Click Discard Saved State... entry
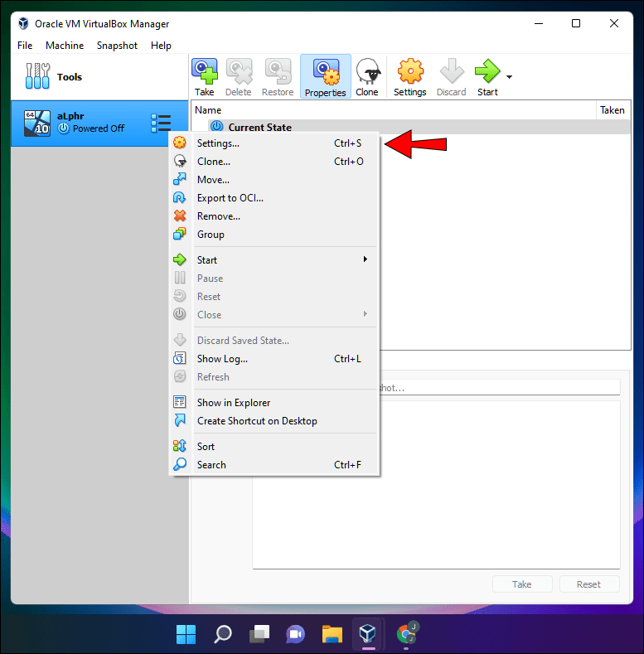This screenshot has width=644, height=654. (x=274, y=341)
